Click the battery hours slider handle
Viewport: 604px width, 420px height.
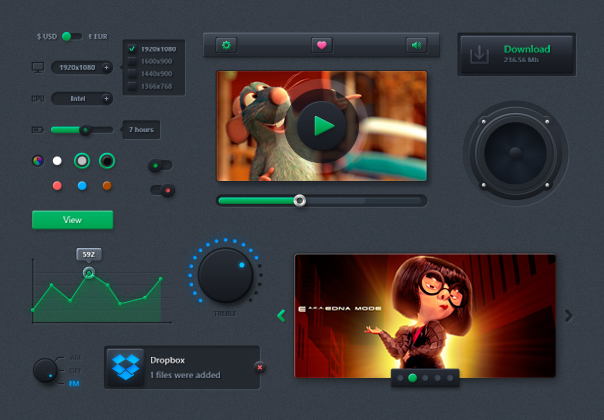pyautogui.click(x=85, y=130)
